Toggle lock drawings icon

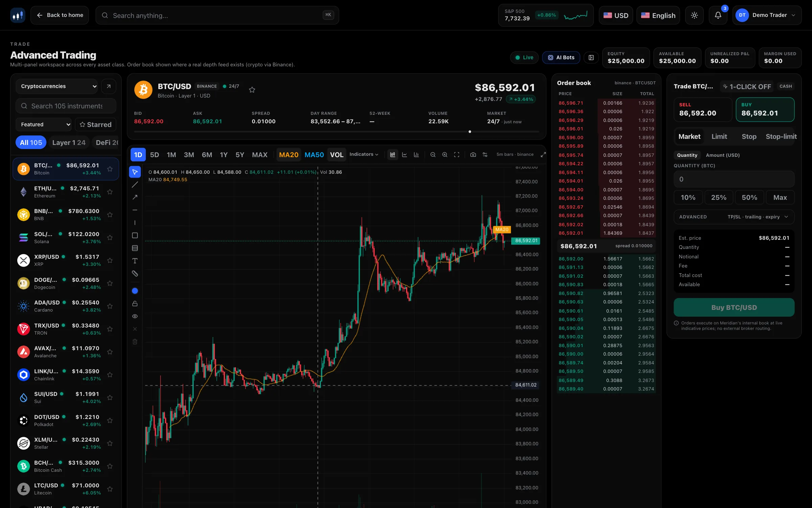pyautogui.click(x=135, y=303)
